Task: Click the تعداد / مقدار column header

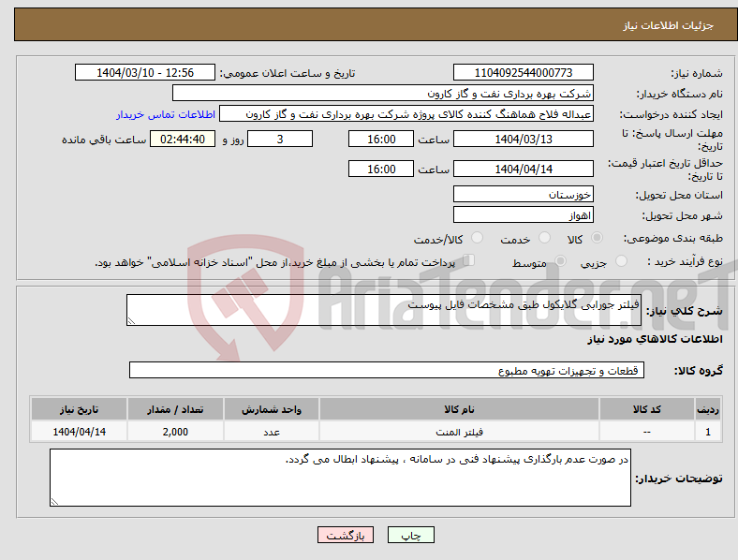Action: tap(175, 409)
